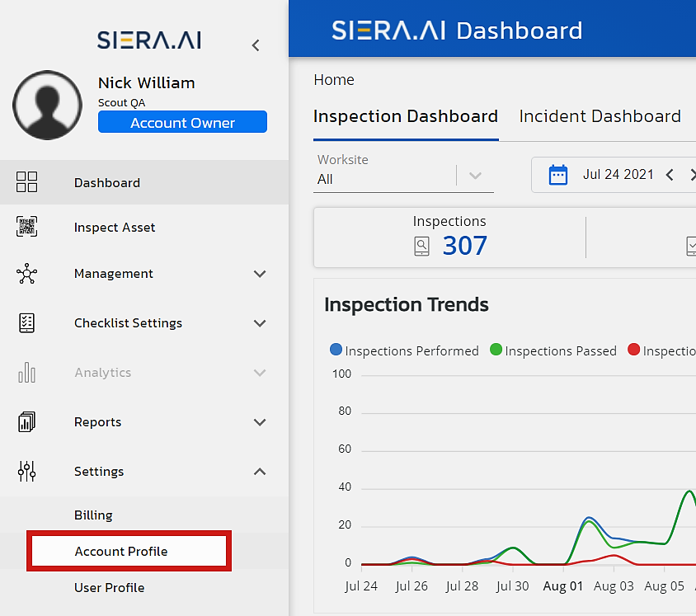Click the Management network icon
The width and height of the screenshot is (696, 616).
pyautogui.click(x=27, y=273)
